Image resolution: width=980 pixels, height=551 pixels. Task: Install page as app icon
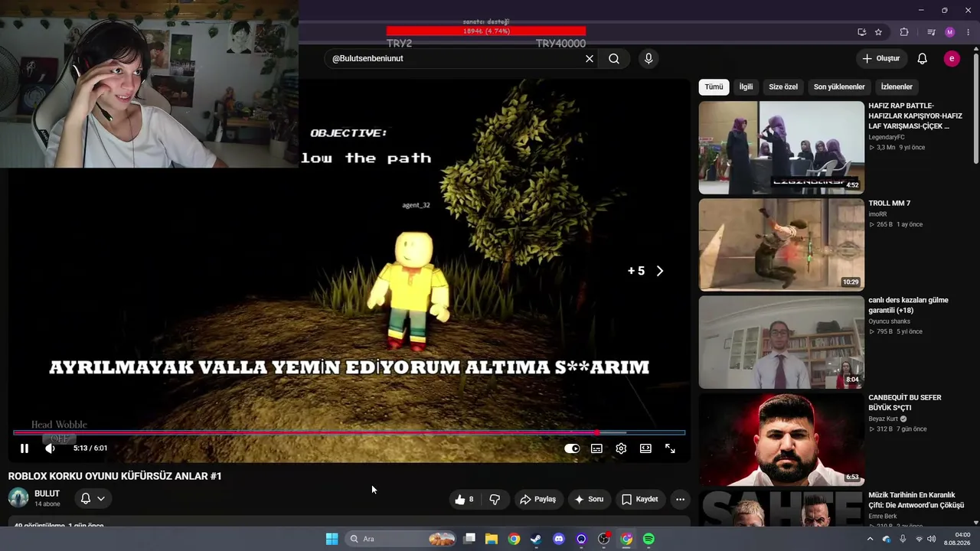[861, 32]
